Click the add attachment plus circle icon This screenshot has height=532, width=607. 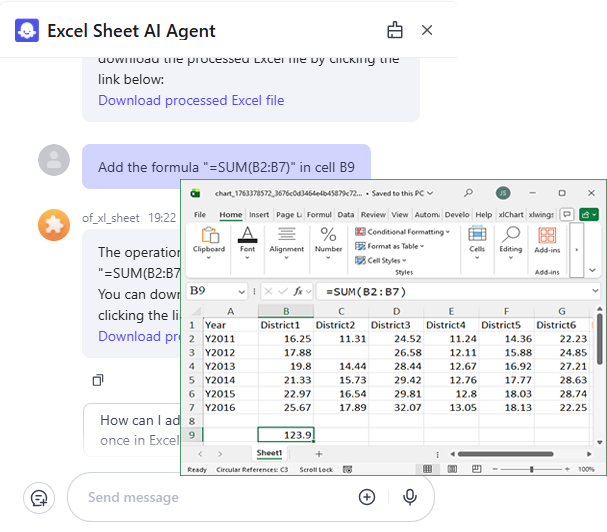coord(367,497)
